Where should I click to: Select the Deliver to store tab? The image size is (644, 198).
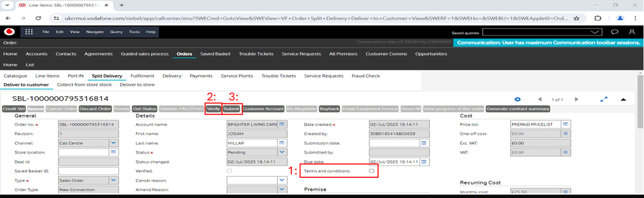pos(137,85)
